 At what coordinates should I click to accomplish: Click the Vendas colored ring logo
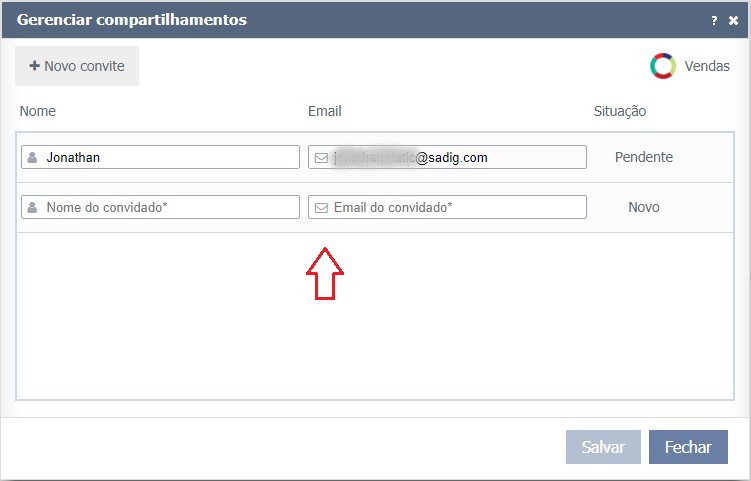pos(663,67)
